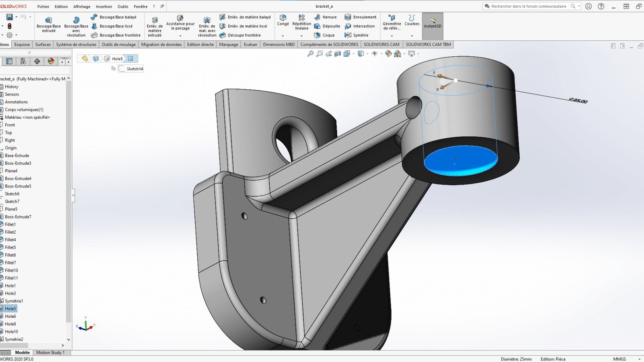The image size is (644, 362).
Task: Open the Répétition linéaire dropdown arrow
Action: (x=301, y=36)
